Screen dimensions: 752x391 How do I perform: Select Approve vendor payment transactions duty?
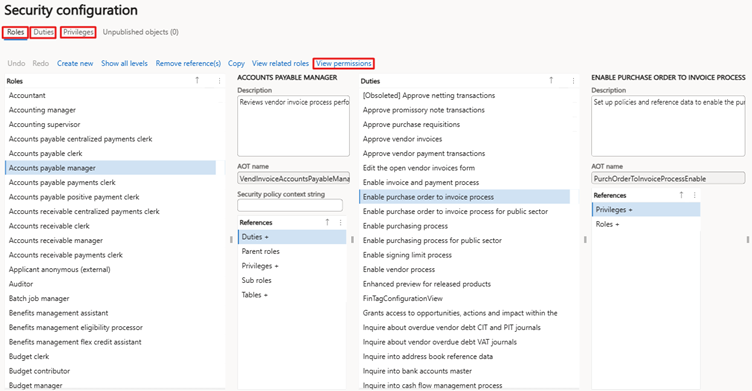tap(464, 154)
